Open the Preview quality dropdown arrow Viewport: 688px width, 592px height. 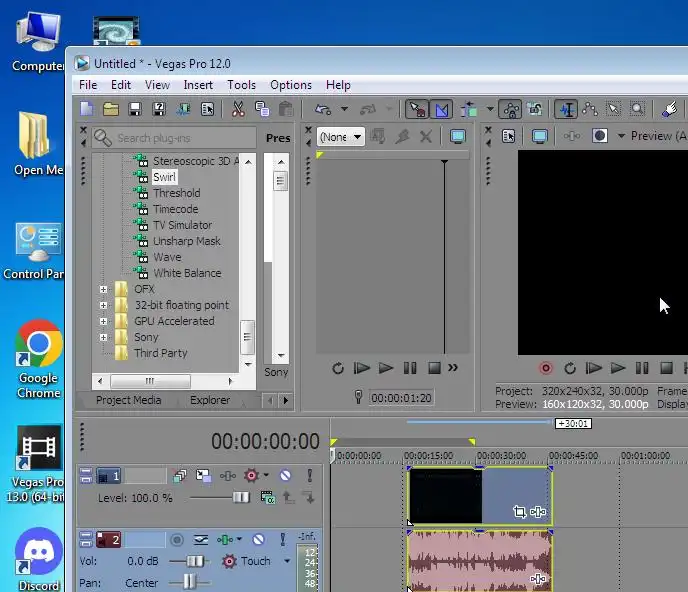click(621, 136)
